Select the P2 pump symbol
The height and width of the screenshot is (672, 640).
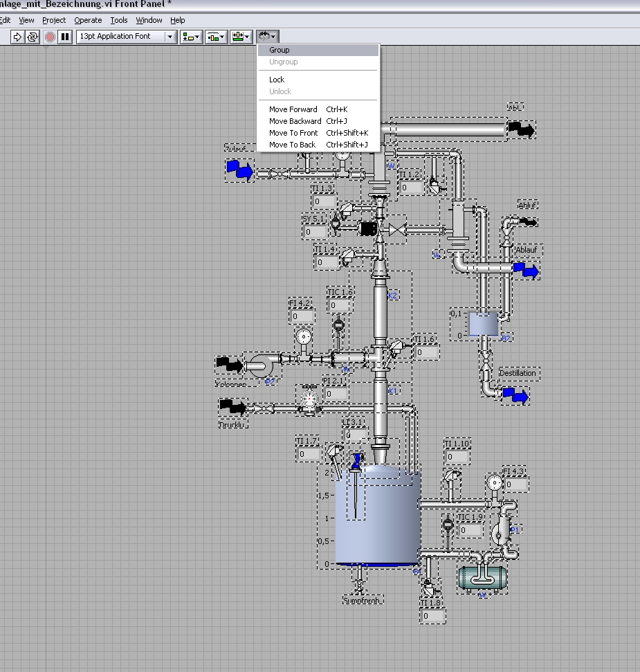[262, 365]
